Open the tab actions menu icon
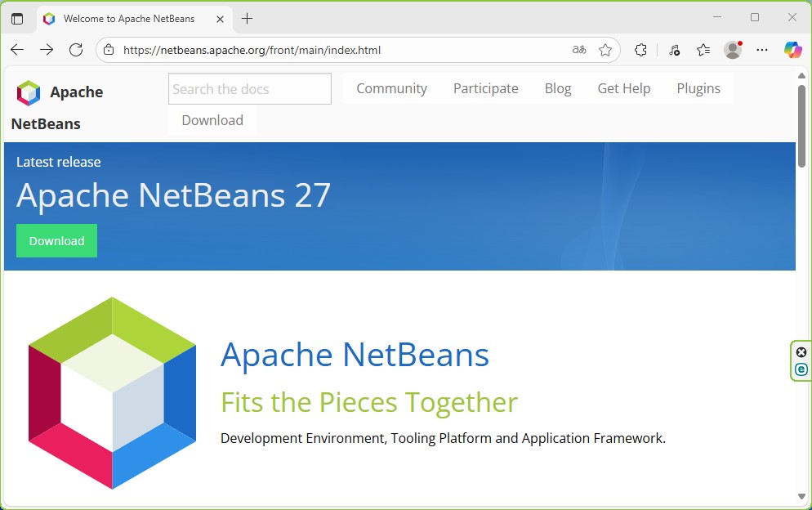Screen dimensions: 812x510 pyautogui.click(x=17, y=18)
